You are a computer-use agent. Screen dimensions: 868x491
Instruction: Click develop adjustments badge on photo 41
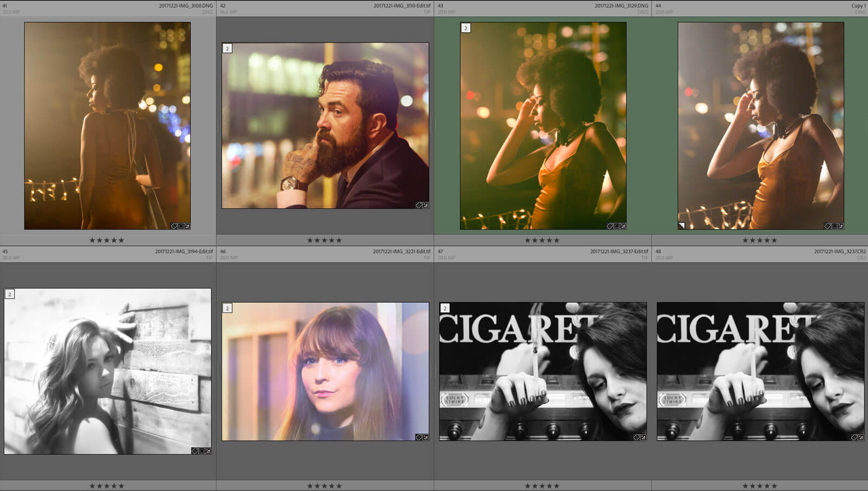187,226
